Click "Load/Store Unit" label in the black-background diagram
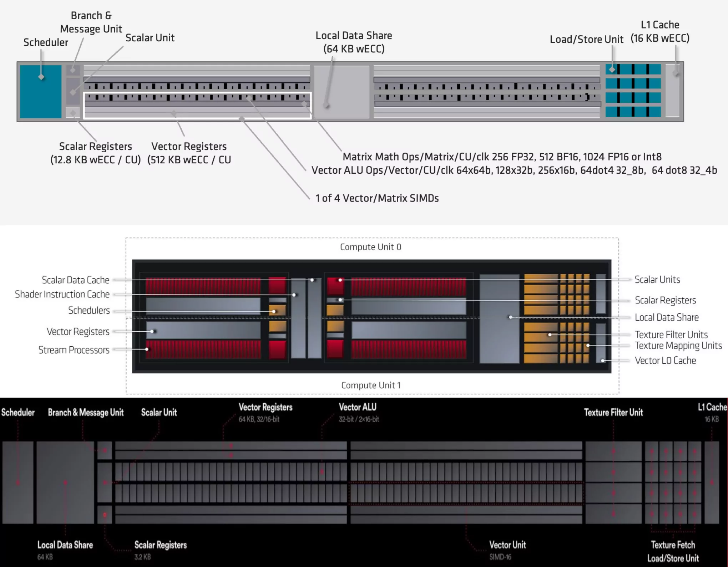Viewport: 728px width, 567px height. click(673, 558)
